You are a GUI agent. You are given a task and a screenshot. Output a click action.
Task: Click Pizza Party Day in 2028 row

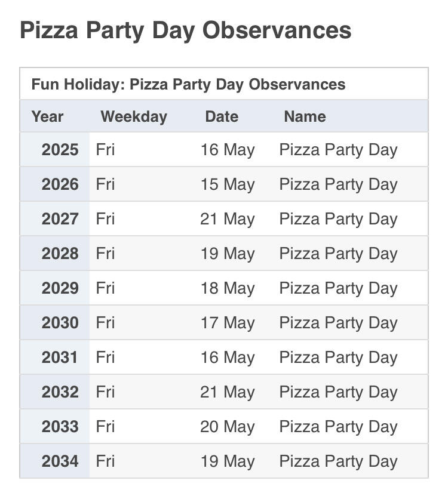coord(338,254)
